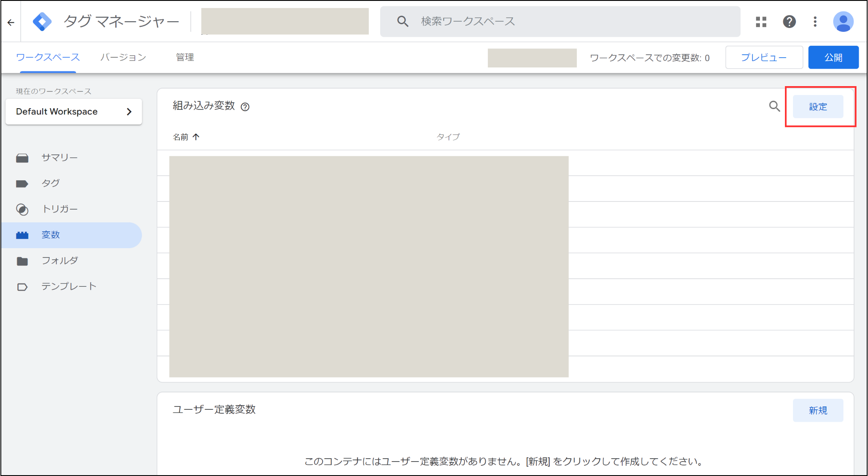868x476 pixels.
Task: Click the 現在のワークスペース label
Action: [53, 91]
